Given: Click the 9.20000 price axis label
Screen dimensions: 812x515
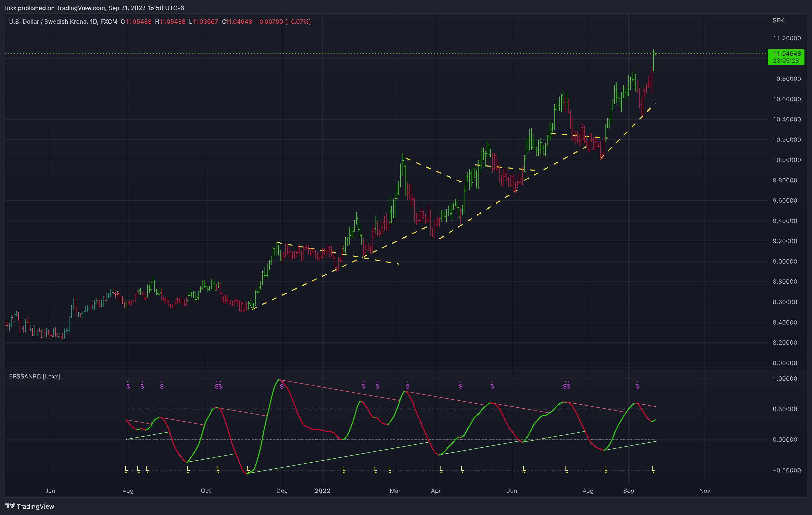Looking at the screenshot, I should pos(785,241).
